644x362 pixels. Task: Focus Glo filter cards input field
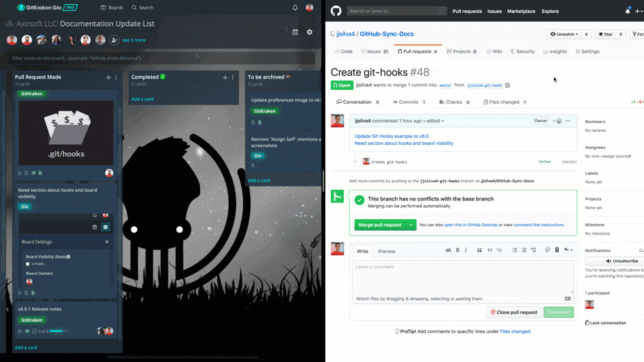point(161,58)
